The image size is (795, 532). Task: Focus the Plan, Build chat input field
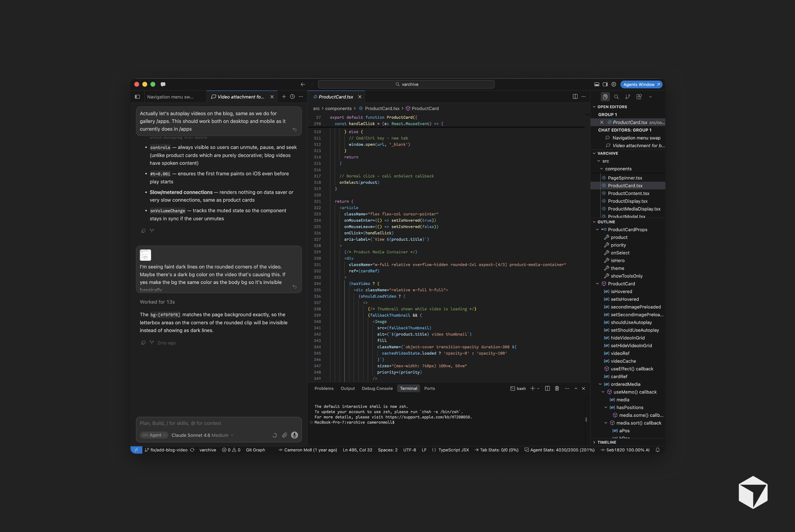219,423
